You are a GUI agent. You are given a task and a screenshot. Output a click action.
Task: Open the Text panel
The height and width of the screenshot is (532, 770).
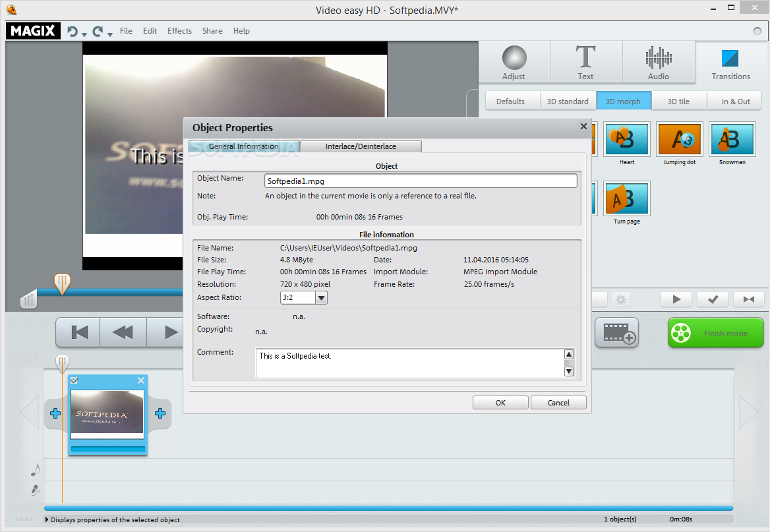click(x=585, y=62)
